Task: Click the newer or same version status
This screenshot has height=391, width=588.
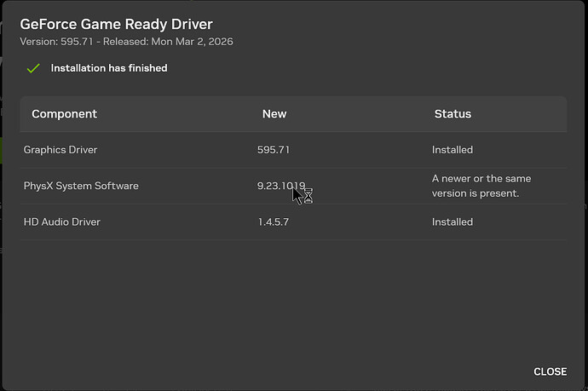Action: click(481, 186)
